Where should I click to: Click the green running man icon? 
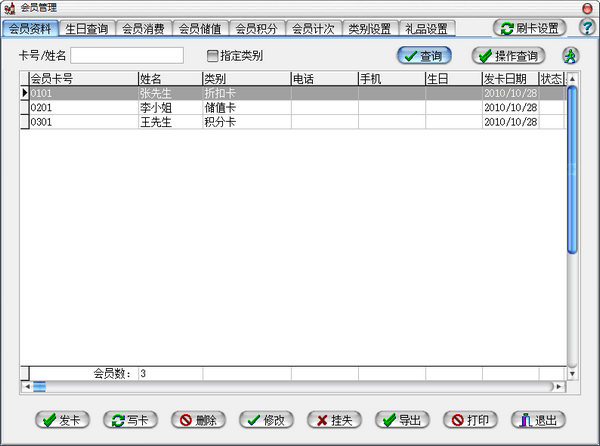(570, 56)
